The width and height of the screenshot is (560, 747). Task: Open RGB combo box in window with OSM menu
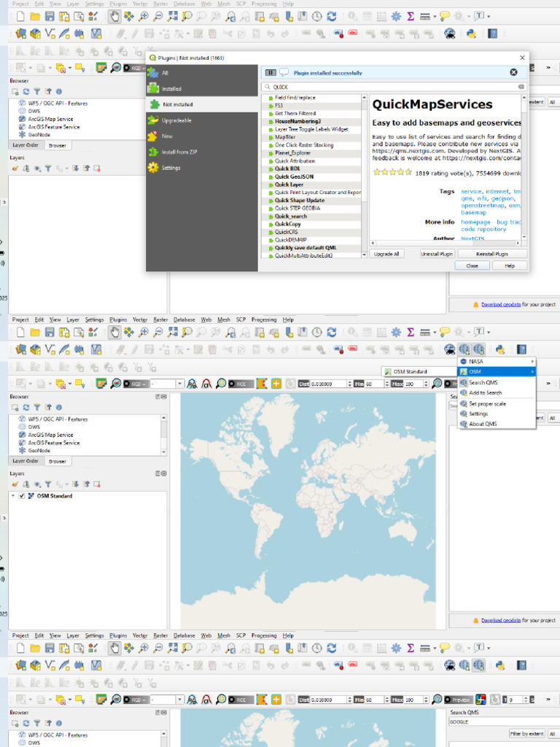point(167,384)
